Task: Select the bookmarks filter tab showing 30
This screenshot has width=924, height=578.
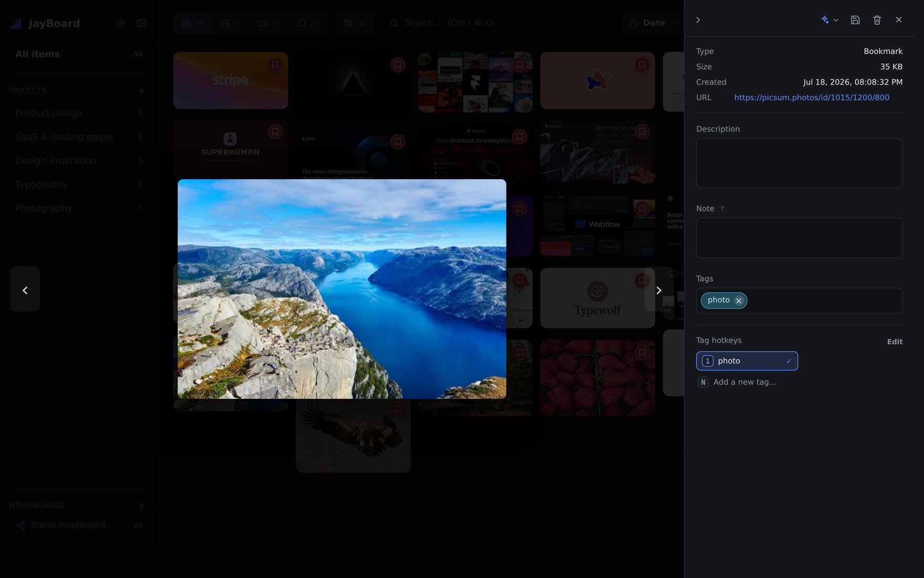Action: (309, 23)
